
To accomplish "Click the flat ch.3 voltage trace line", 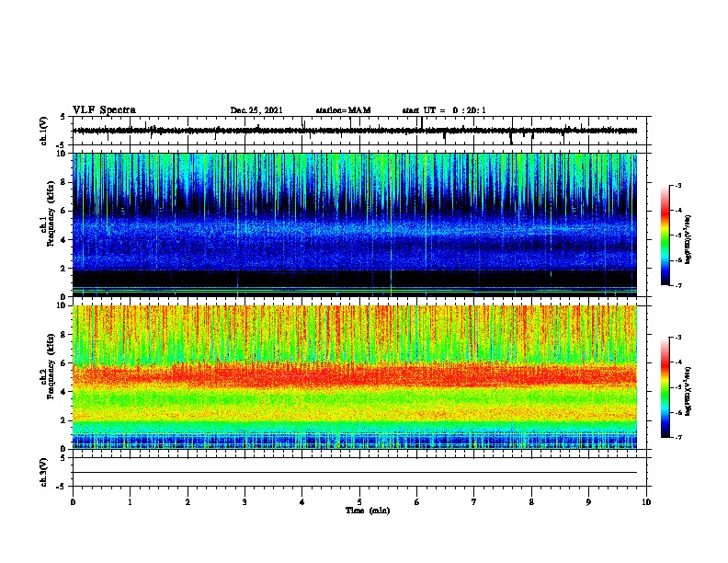I will click(x=355, y=473).
